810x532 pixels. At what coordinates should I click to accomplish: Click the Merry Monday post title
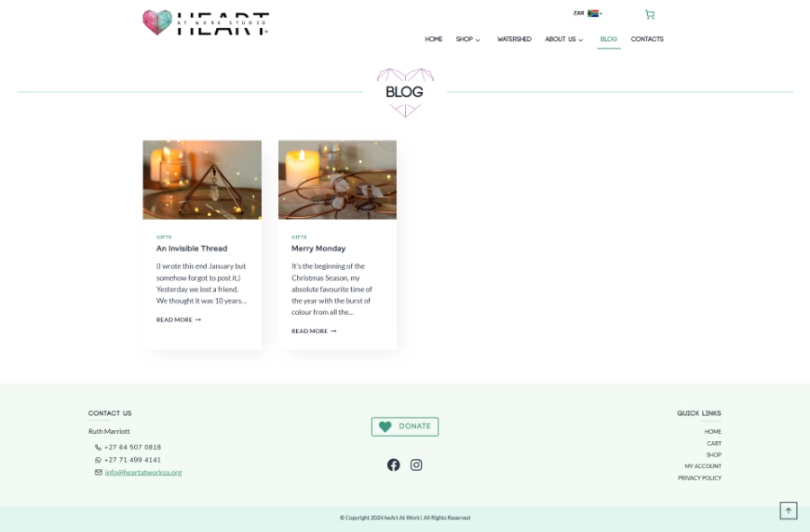(319, 248)
